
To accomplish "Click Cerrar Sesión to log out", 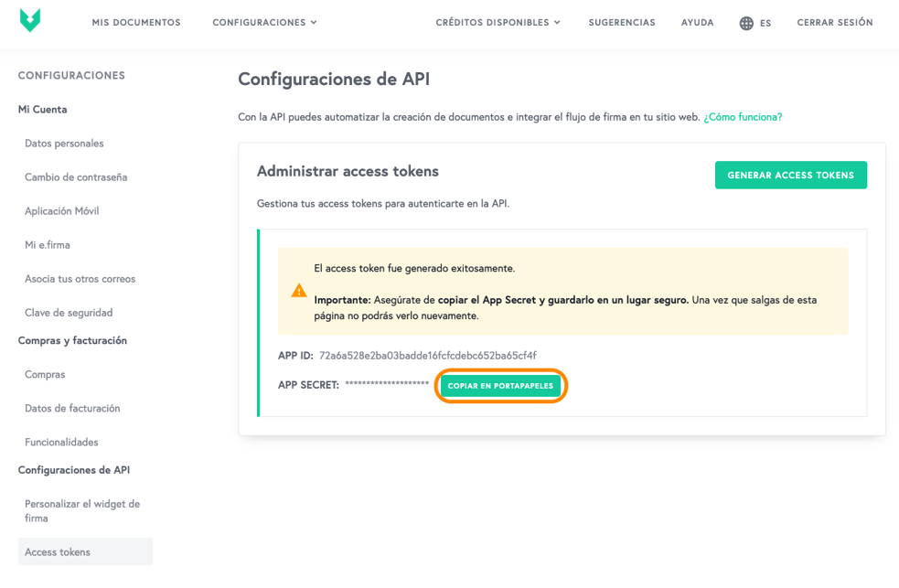I will pos(835,23).
